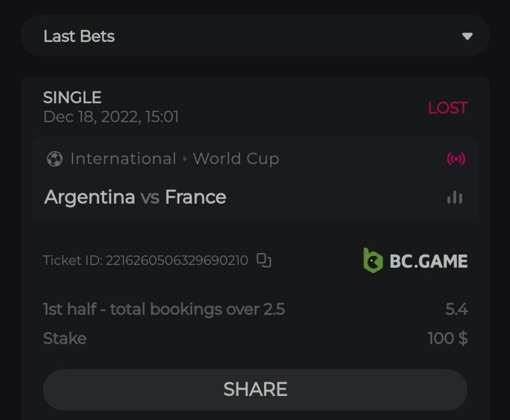Click the SINGLE bet type heading
Viewport: 510px width, 420px height.
(72, 97)
